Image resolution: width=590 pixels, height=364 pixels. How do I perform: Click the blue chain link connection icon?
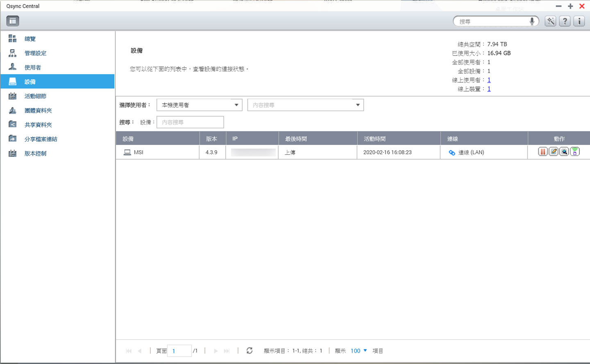click(x=452, y=153)
